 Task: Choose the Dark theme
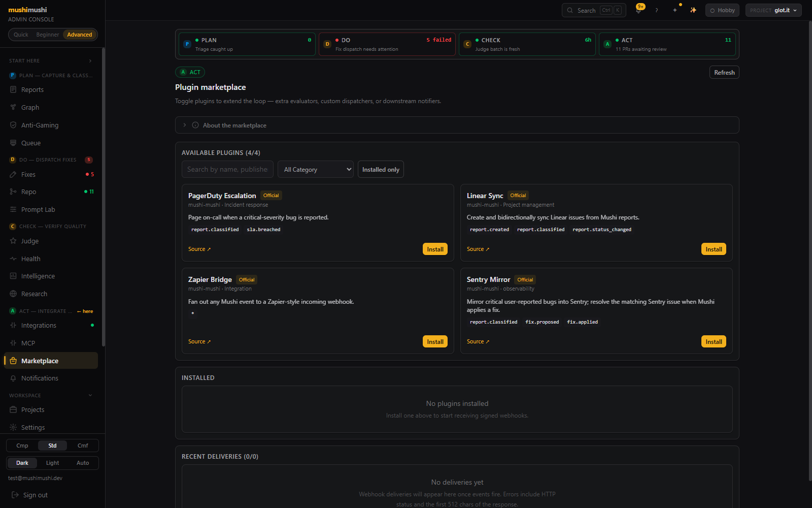coord(22,463)
